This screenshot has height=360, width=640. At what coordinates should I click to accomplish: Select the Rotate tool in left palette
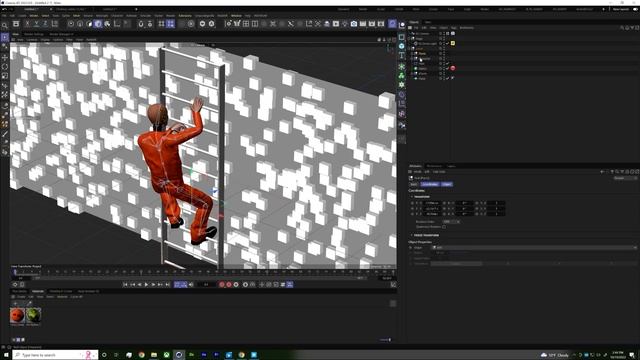(5, 67)
